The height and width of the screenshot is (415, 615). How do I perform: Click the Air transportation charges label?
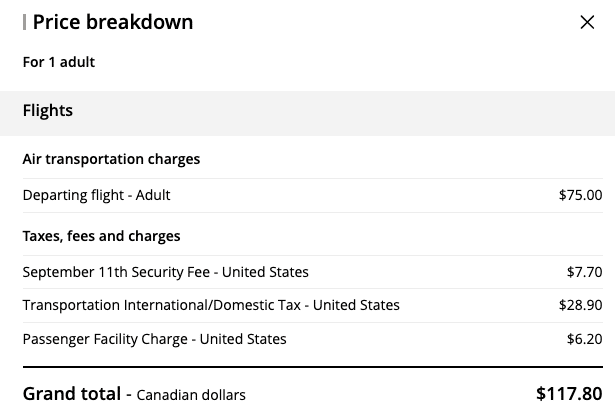tap(111, 159)
